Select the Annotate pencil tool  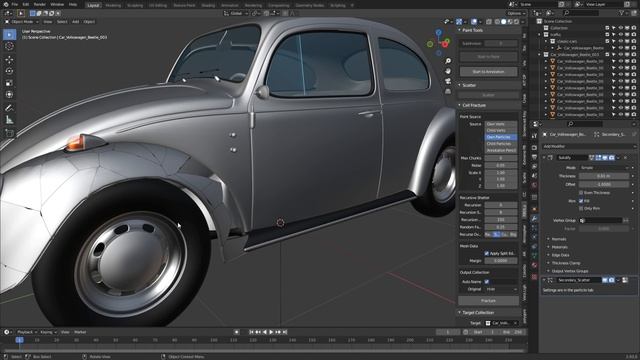point(9,108)
